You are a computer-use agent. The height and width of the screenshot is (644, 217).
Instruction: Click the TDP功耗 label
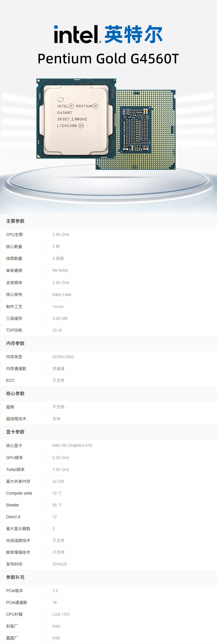[14, 330]
